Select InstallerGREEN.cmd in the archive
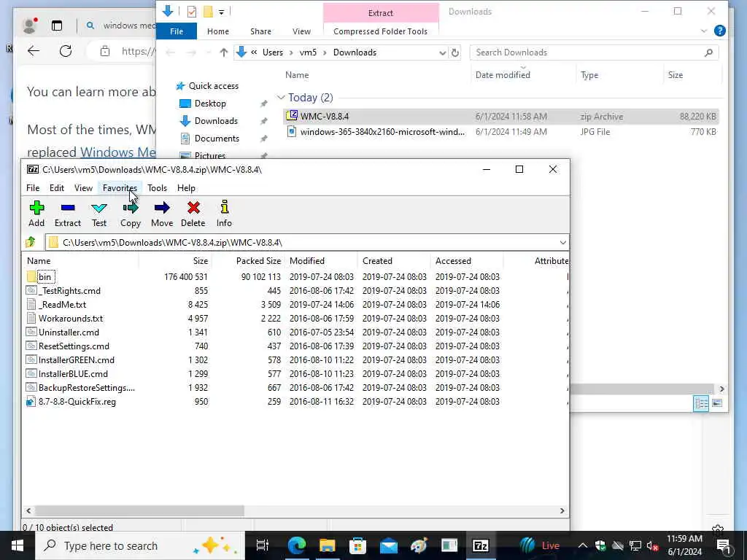 (76, 360)
